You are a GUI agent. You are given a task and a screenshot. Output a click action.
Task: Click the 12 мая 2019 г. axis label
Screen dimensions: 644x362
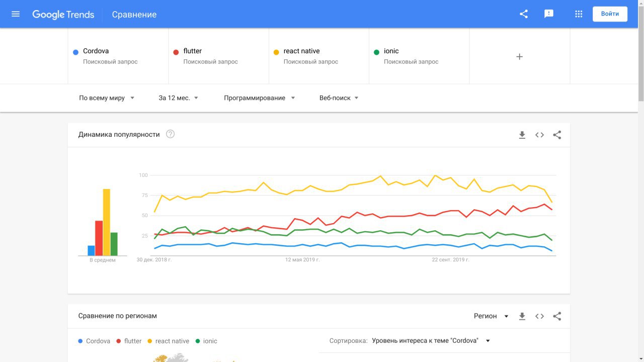point(302,260)
